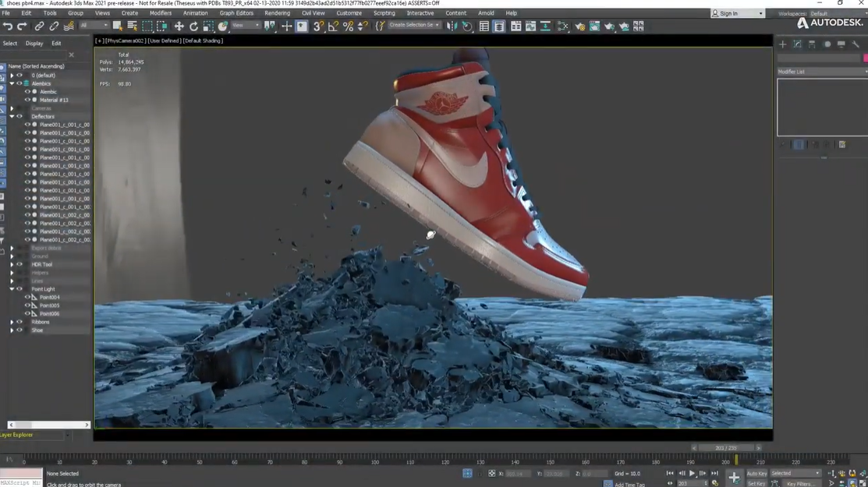868x487 pixels.
Task: Collapse the Deflectors layer
Action: click(12, 117)
